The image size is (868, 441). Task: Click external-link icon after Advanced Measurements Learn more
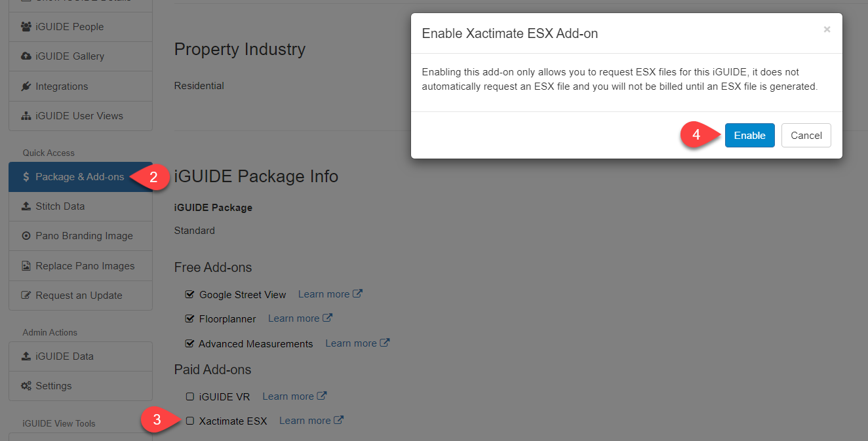tap(385, 343)
